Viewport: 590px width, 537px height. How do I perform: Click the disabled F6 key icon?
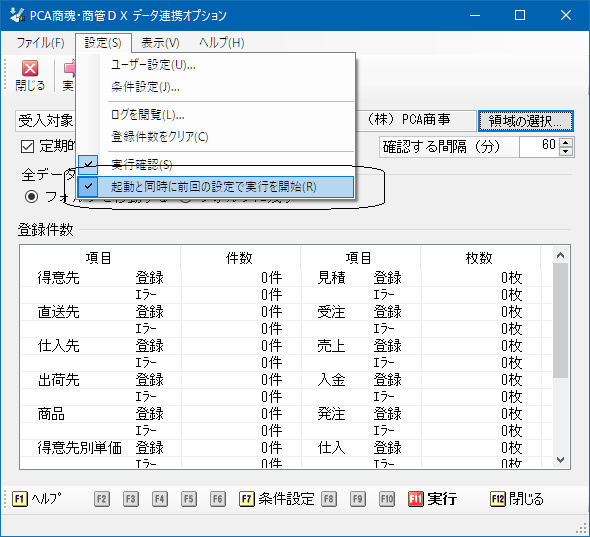click(217, 499)
